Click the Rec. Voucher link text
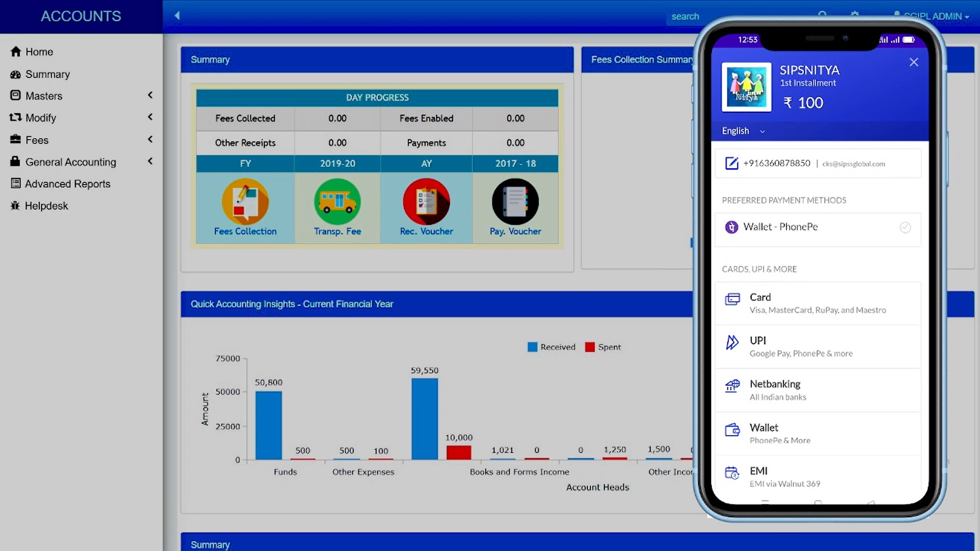 click(426, 231)
